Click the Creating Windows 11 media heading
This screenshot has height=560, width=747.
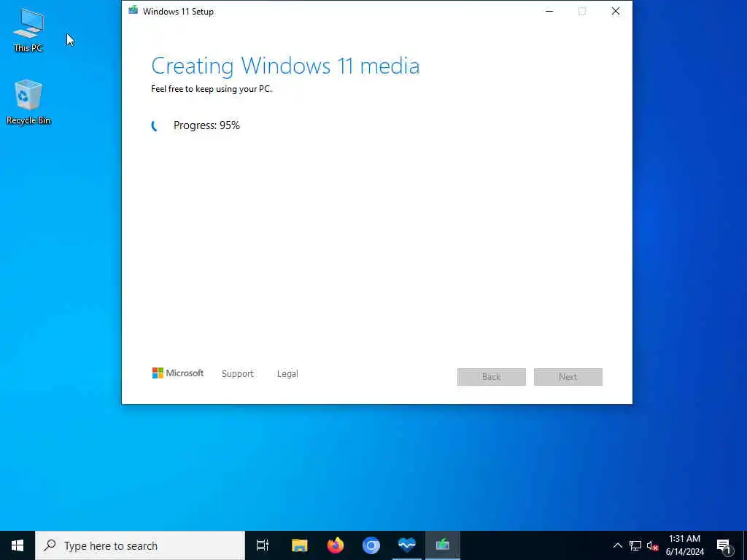tap(285, 66)
